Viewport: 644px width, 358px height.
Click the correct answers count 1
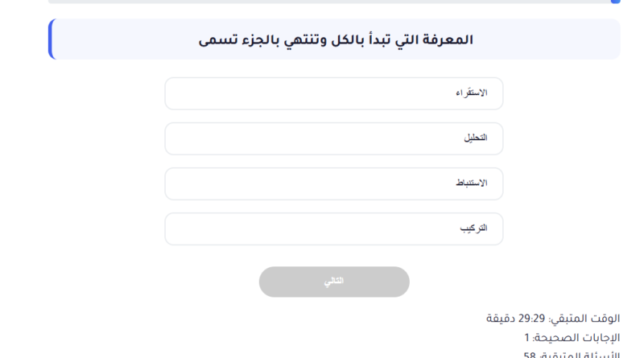527,338
